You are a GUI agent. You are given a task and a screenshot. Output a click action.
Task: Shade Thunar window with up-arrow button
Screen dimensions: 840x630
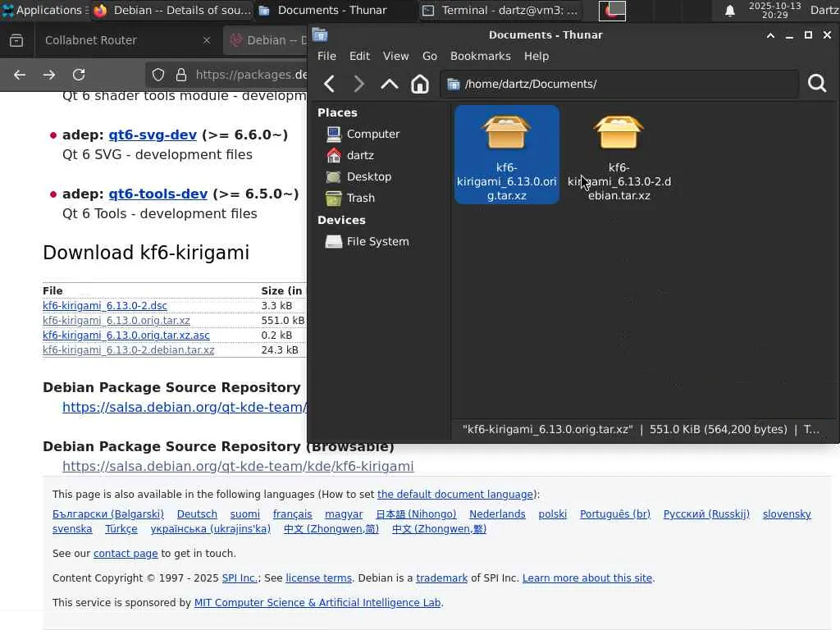(x=770, y=35)
